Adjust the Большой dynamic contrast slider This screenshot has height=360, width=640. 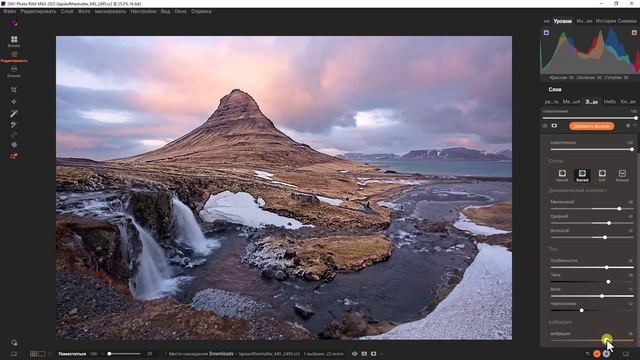tap(592, 237)
